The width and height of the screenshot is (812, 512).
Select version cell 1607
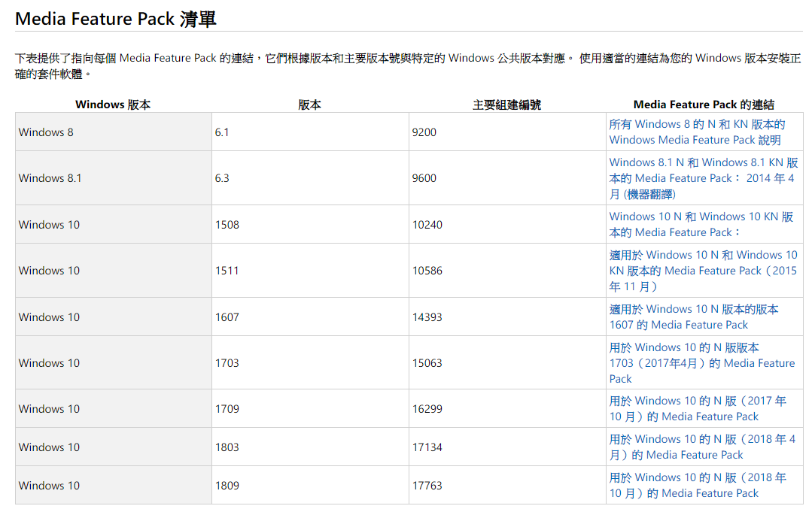[310, 317]
